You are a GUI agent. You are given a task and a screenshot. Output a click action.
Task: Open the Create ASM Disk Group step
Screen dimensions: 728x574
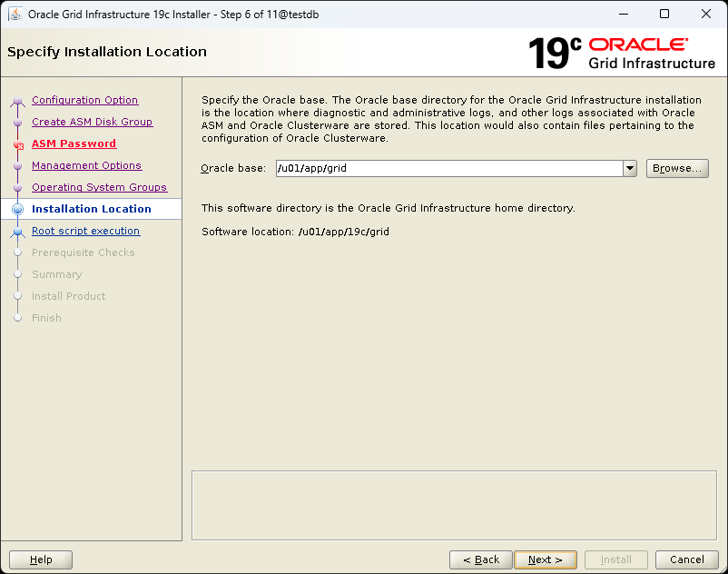92,122
